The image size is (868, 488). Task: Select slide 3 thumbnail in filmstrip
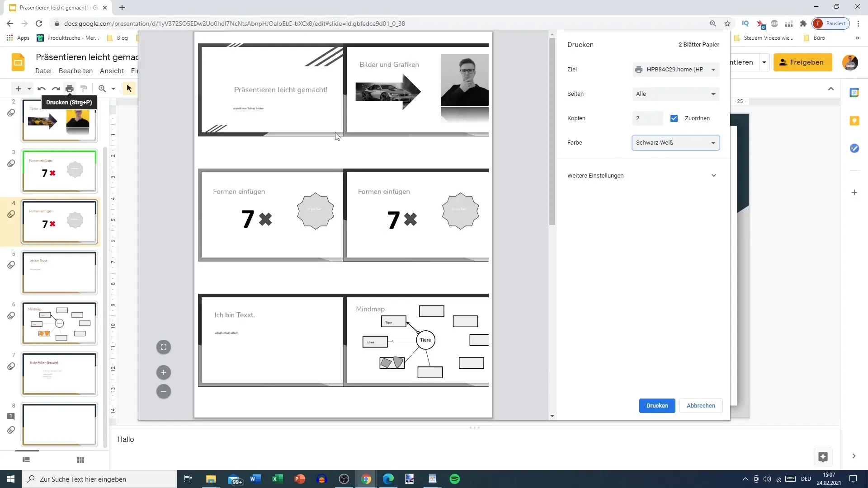point(59,172)
